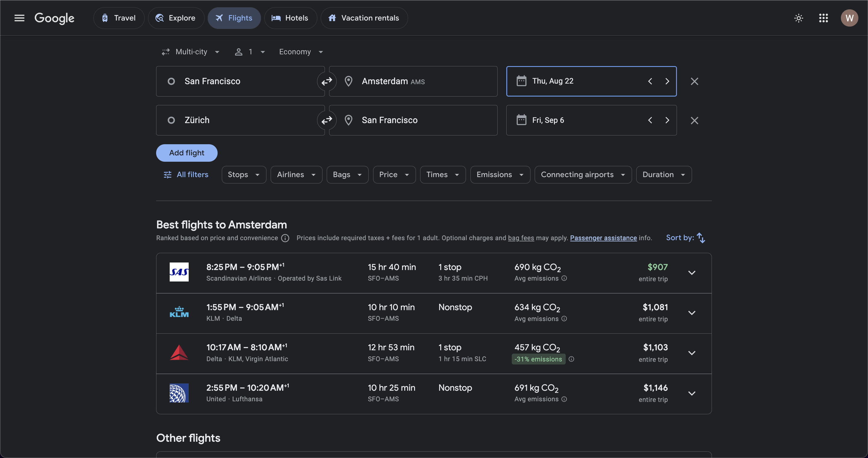Show emissions info for the KLM flight
Image resolution: width=868 pixels, height=458 pixels.
click(564, 319)
